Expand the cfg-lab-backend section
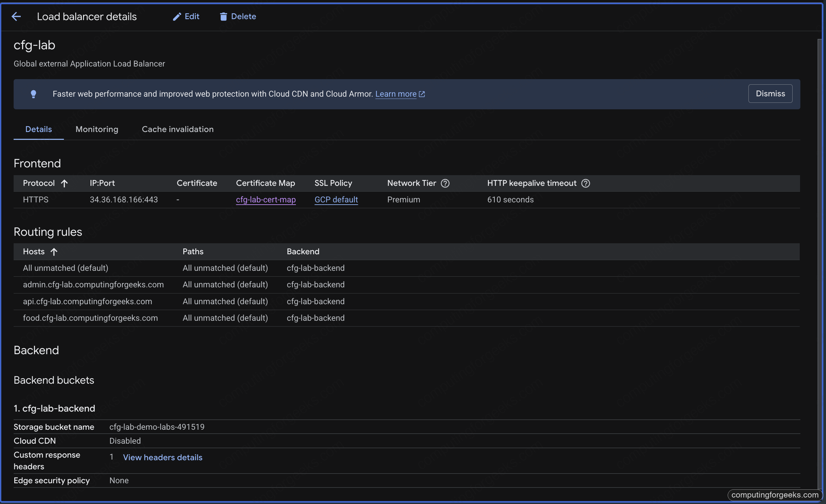The width and height of the screenshot is (826, 504). (54, 408)
